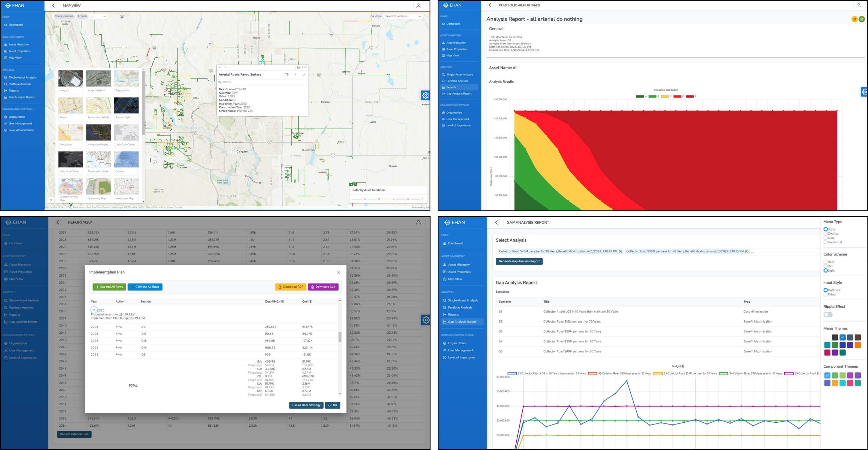
Task: Choose Dark color scheme
Action: point(825,262)
